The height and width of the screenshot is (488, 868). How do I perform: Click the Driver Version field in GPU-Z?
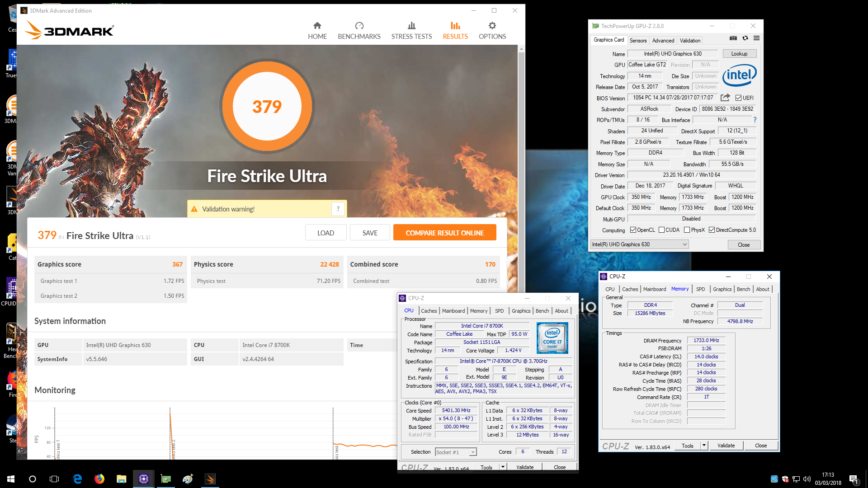pyautogui.click(x=691, y=175)
